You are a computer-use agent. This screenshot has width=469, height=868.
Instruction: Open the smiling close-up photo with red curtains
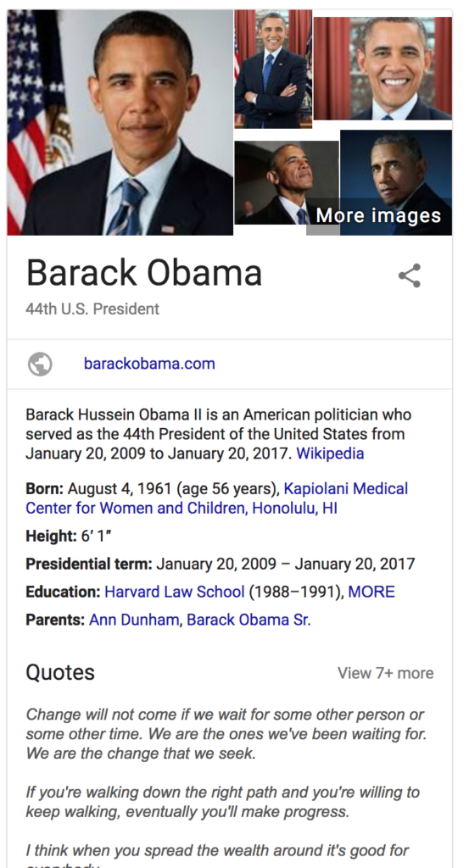382,69
